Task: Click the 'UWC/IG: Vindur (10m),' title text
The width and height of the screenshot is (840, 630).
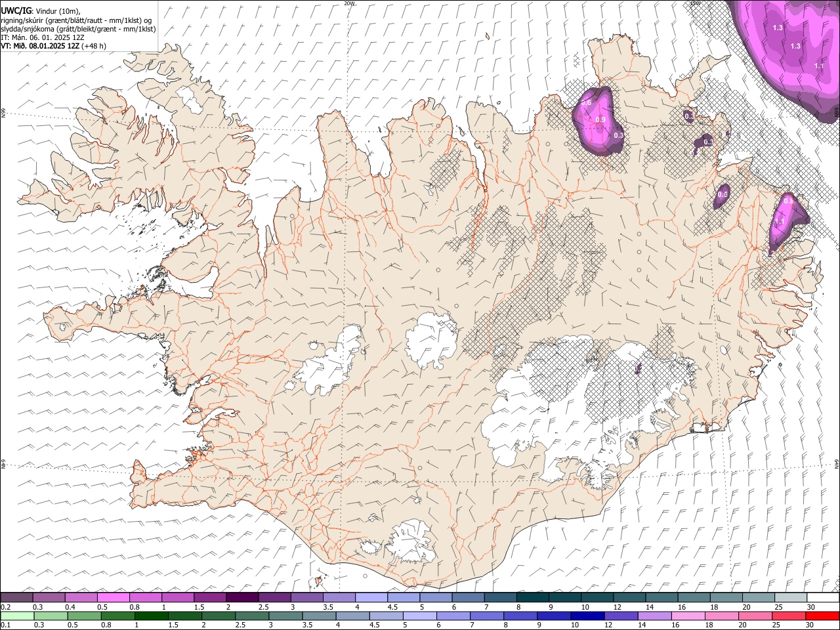Action: coord(40,10)
